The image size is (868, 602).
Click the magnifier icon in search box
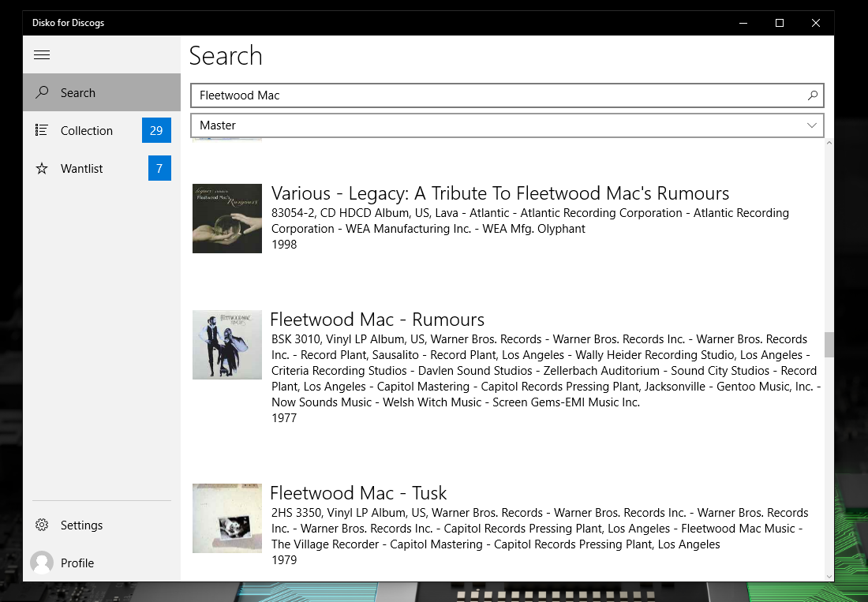point(812,95)
